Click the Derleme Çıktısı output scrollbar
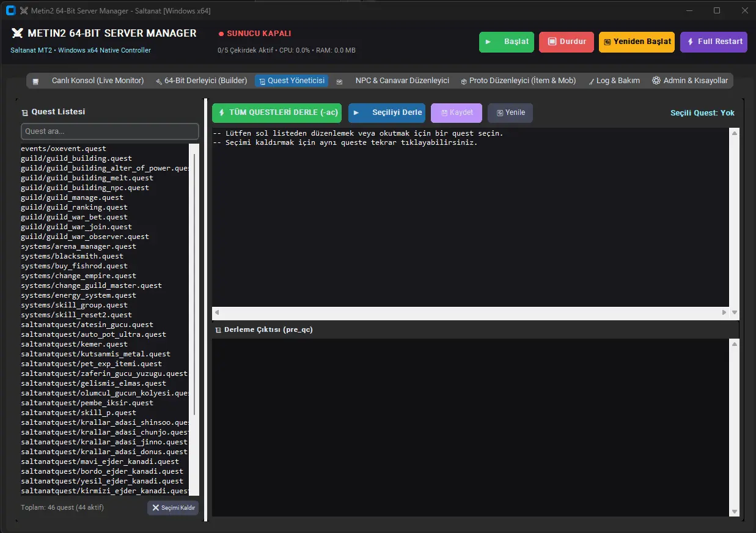The image size is (756, 533). pyautogui.click(x=735, y=428)
